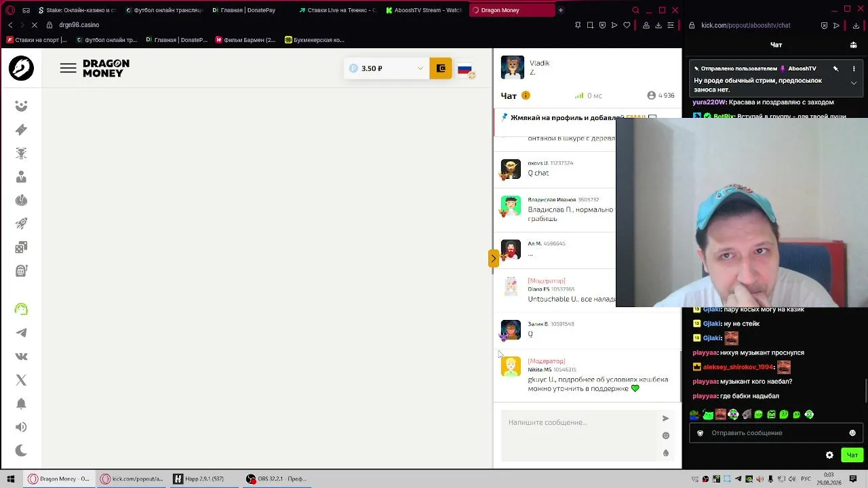Unpin the pinned Kick message with pin icon
This screenshot has width=868, height=488.
(836, 68)
